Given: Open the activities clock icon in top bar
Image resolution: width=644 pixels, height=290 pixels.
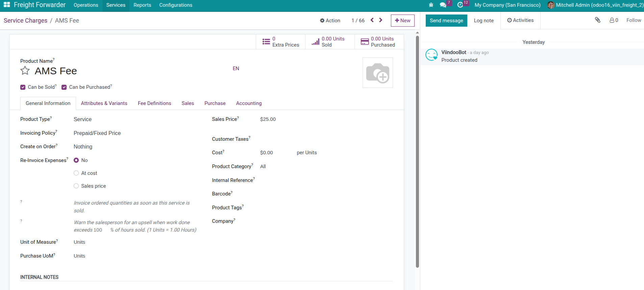Looking at the screenshot, I should point(460,5).
